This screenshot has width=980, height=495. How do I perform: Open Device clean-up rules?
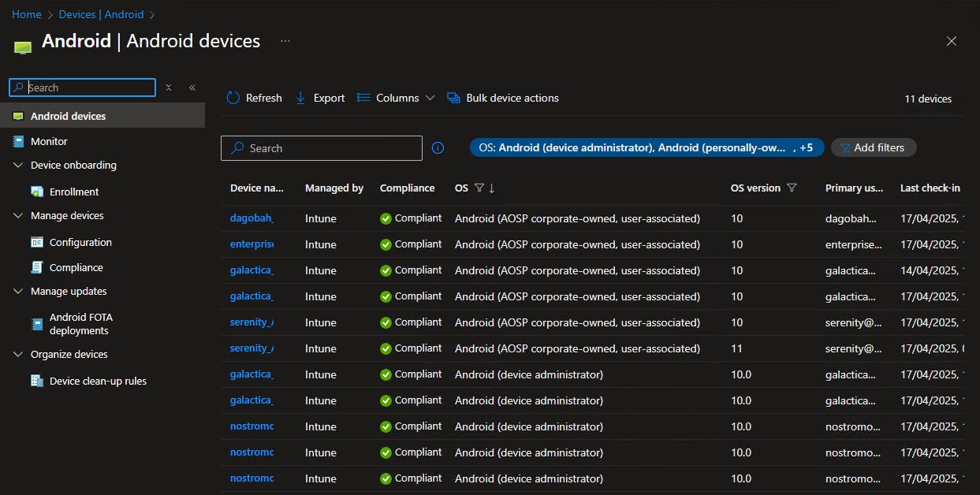click(97, 381)
